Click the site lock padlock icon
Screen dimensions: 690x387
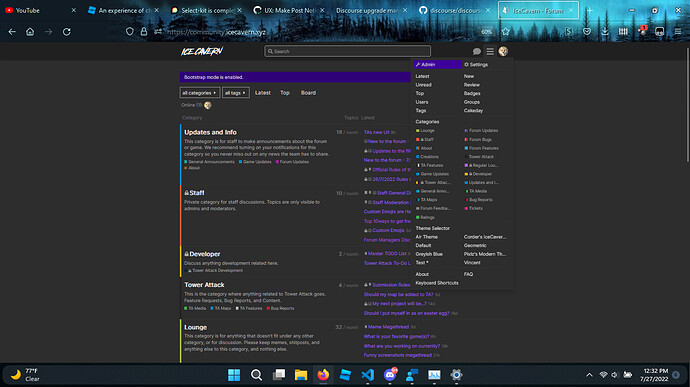(x=143, y=32)
